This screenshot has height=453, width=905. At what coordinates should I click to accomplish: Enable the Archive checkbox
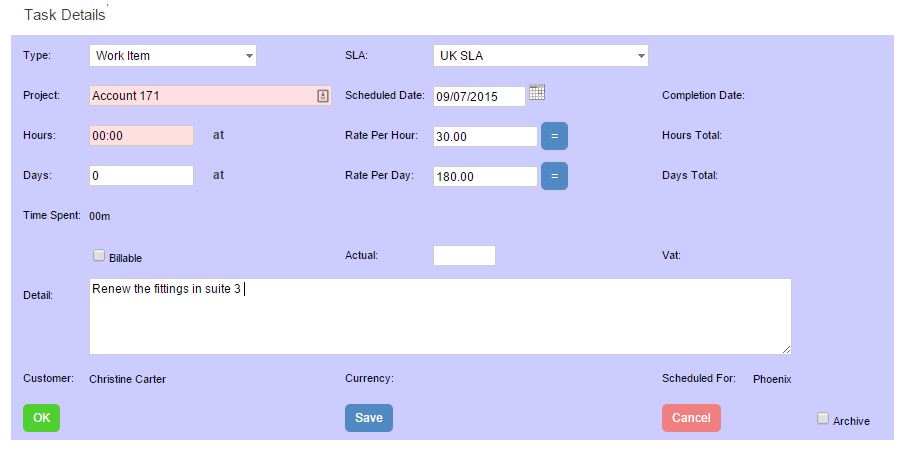(x=822, y=418)
